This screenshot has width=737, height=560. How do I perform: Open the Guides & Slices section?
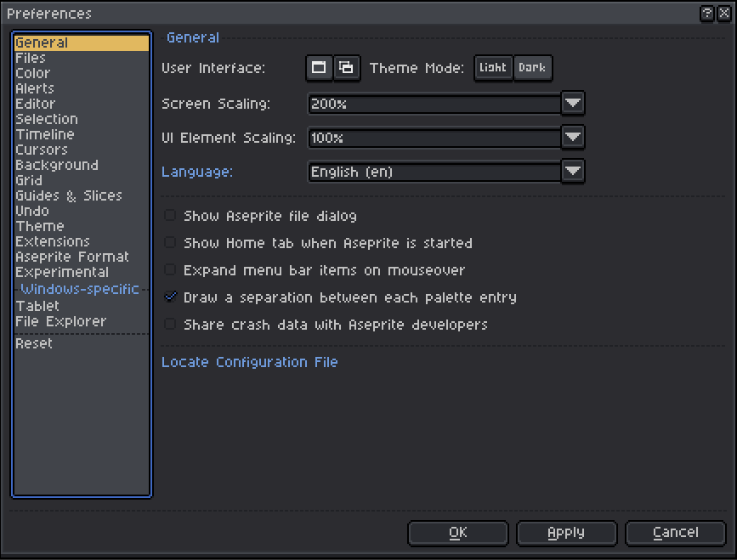pyautogui.click(x=82, y=195)
